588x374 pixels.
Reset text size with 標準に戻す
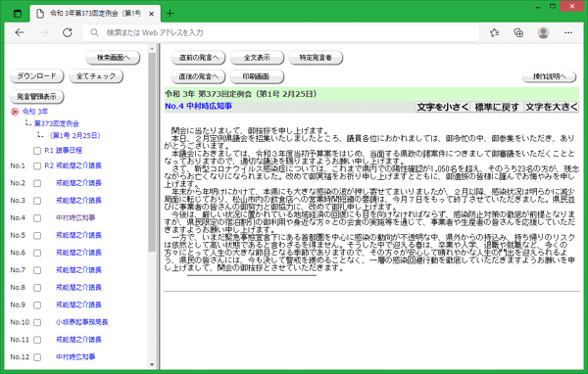click(x=497, y=107)
